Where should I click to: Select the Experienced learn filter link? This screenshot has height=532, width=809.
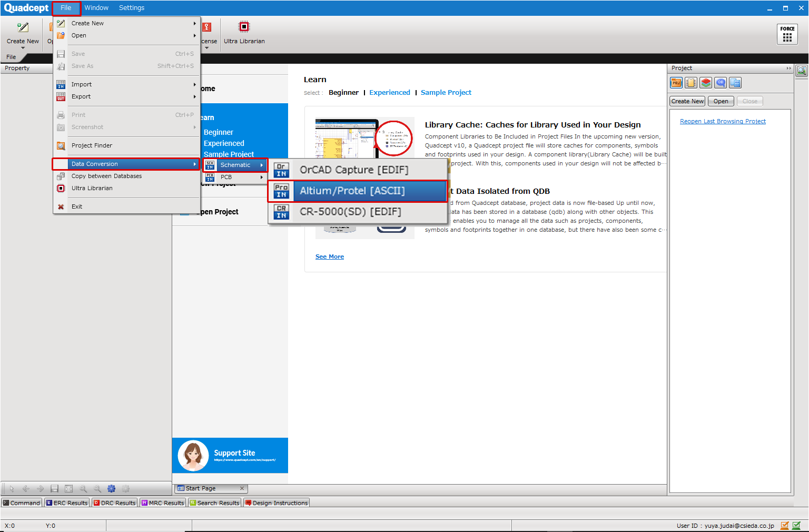coord(390,92)
